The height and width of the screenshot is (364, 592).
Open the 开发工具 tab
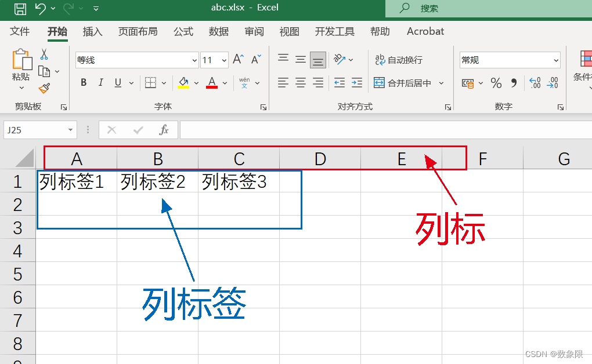334,31
